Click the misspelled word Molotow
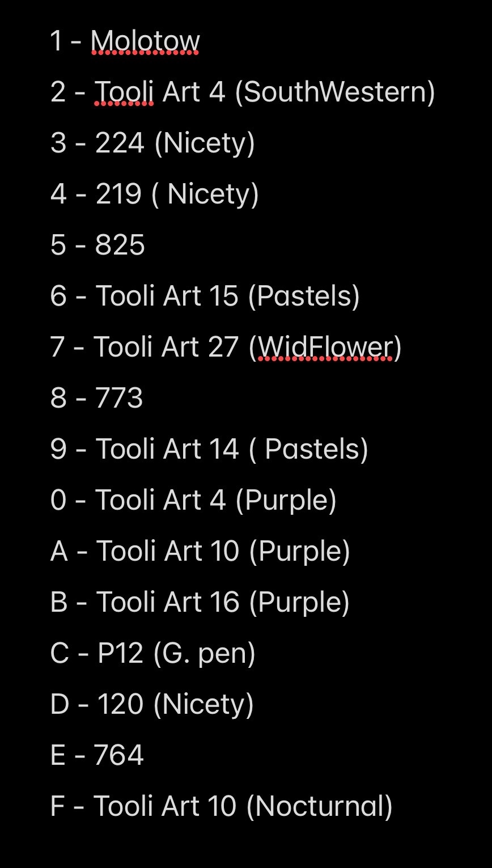 click(x=145, y=41)
